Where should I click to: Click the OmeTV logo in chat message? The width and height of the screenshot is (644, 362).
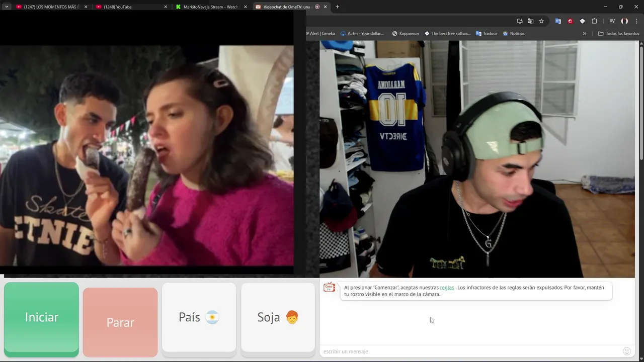click(x=330, y=287)
